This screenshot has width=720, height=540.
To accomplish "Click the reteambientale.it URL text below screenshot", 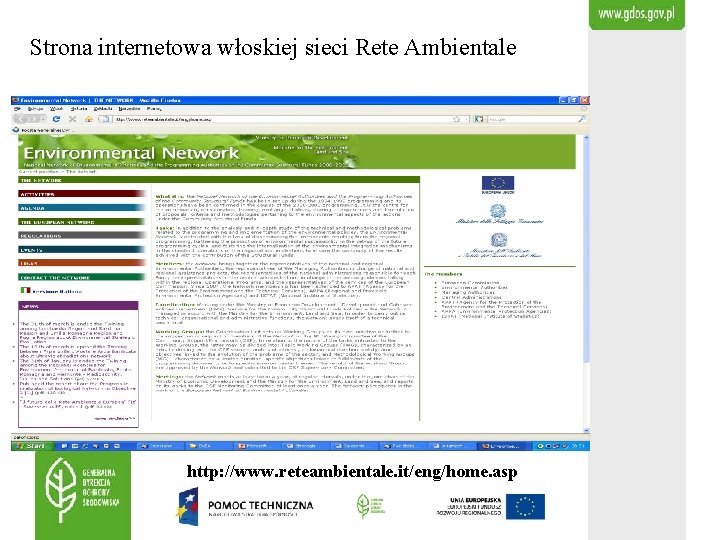I will [x=352, y=472].
